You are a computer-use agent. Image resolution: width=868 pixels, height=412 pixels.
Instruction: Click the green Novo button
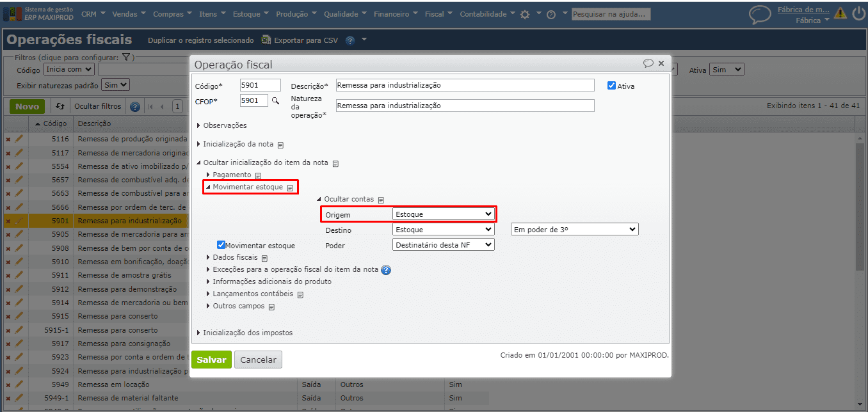click(x=27, y=106)
